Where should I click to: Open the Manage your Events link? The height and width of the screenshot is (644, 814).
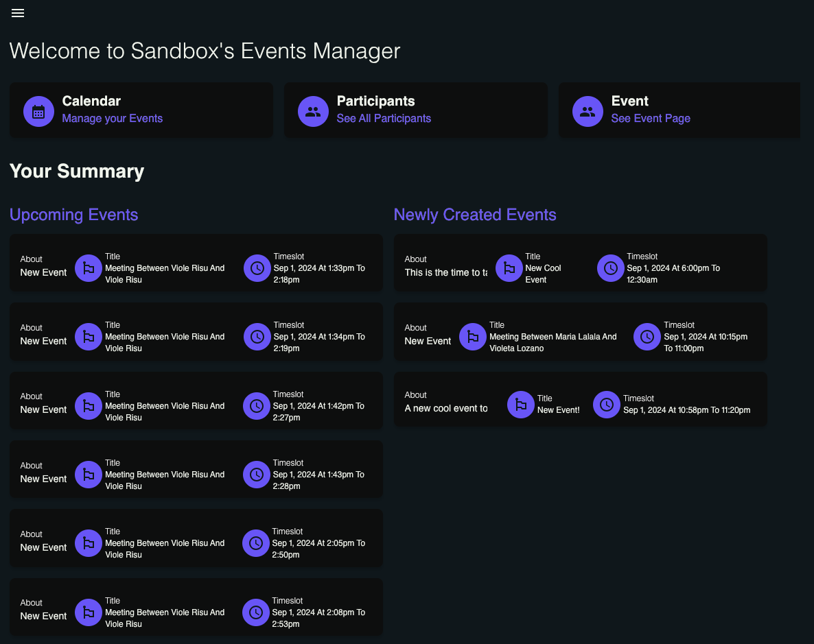pyautogui.click(x=113, y=118)
